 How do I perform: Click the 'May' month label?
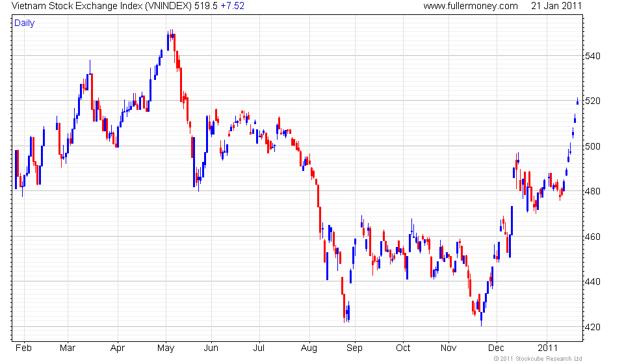pyautogui.click(x=166, y=348)
